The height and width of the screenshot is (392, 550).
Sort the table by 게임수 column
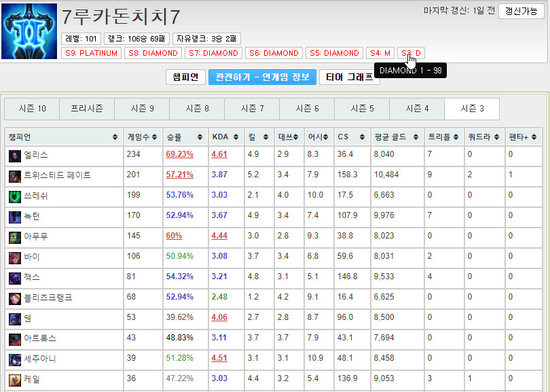pos(143,137)
